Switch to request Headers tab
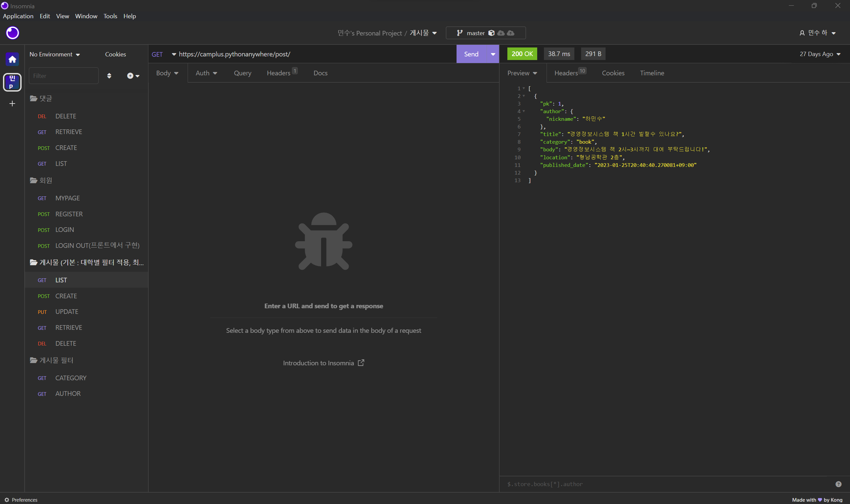Image resolution: width=850 pixels, height=504 pixels. click(x=282, y=73)
